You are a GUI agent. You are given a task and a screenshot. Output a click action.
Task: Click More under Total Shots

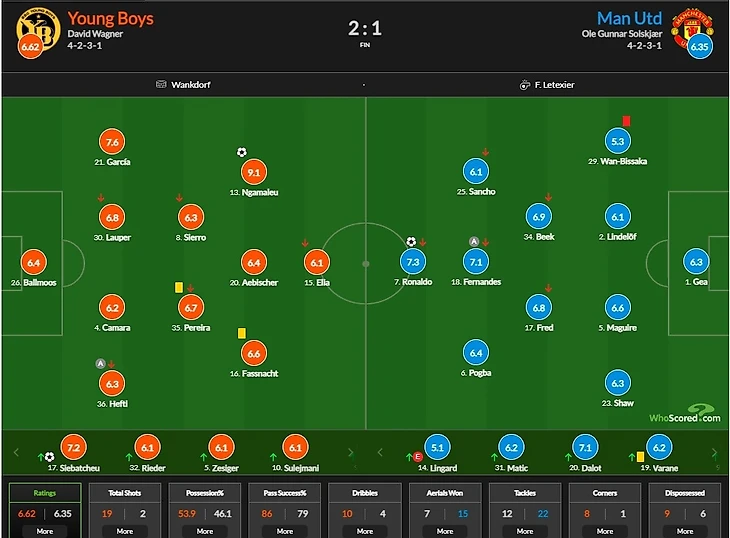click(x=125, y=531)
